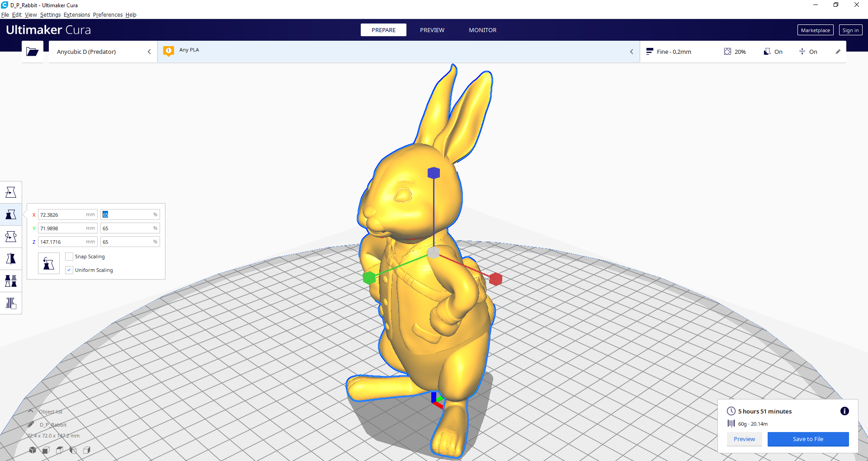Open the Help menu

131,15
